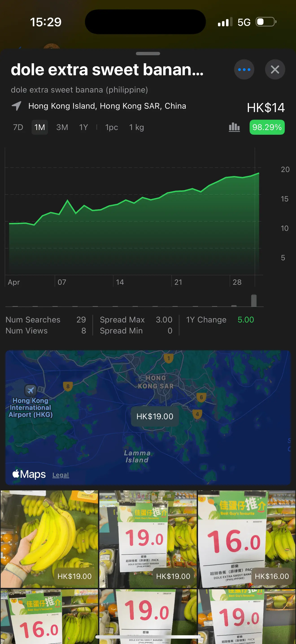Screen dimensions: 296x644
Task: Select the 1M time range
Action: (40, 127)
